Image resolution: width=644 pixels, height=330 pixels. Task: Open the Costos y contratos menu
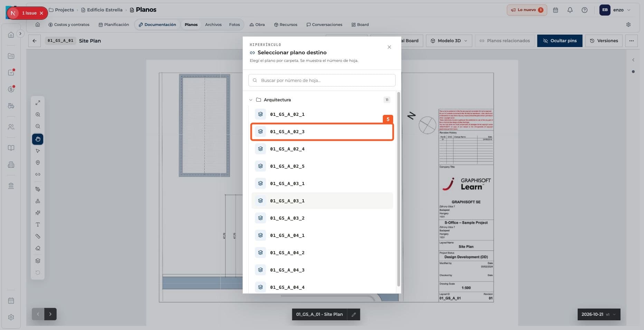[x=69, y=25]
